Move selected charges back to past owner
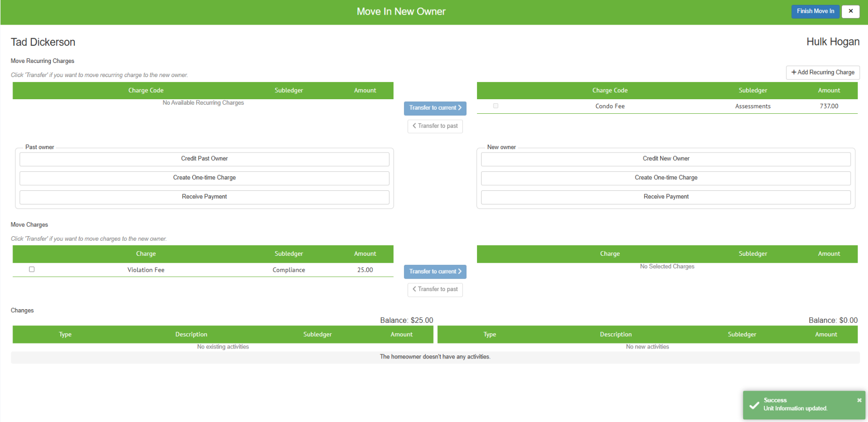 click(x=435, y=290)
